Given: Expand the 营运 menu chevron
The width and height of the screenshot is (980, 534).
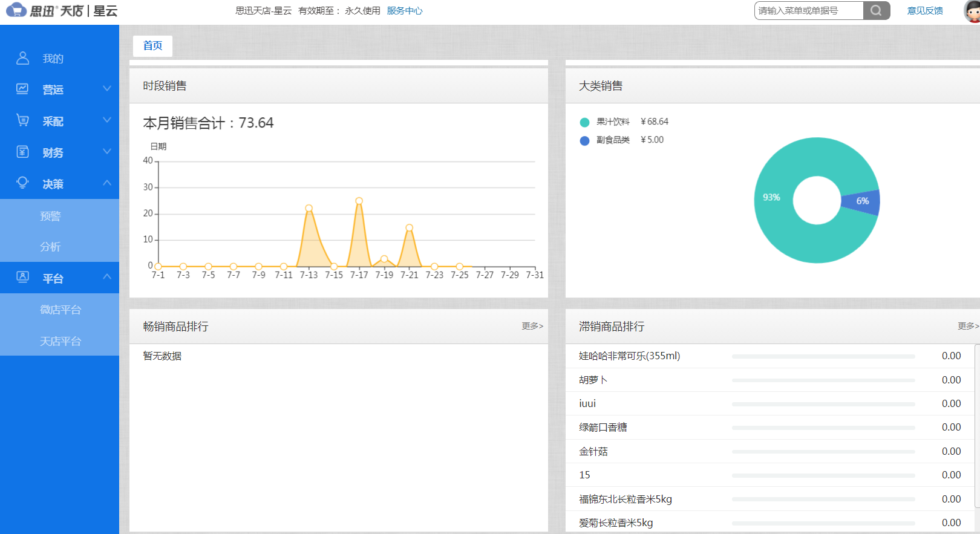Looking at the screenshot, I should click(107, 89).
